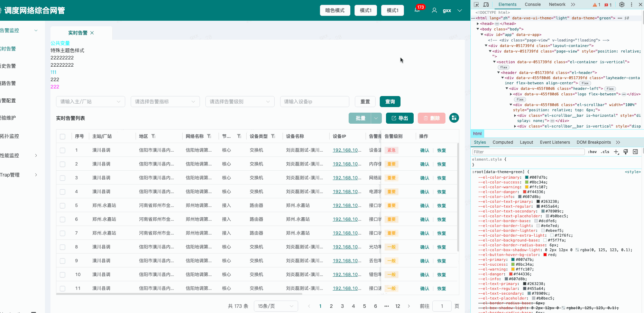This screenshot has height=313, width=644.
Task: Click the 暗色模式 button
Action: click(x=335, y=10)
